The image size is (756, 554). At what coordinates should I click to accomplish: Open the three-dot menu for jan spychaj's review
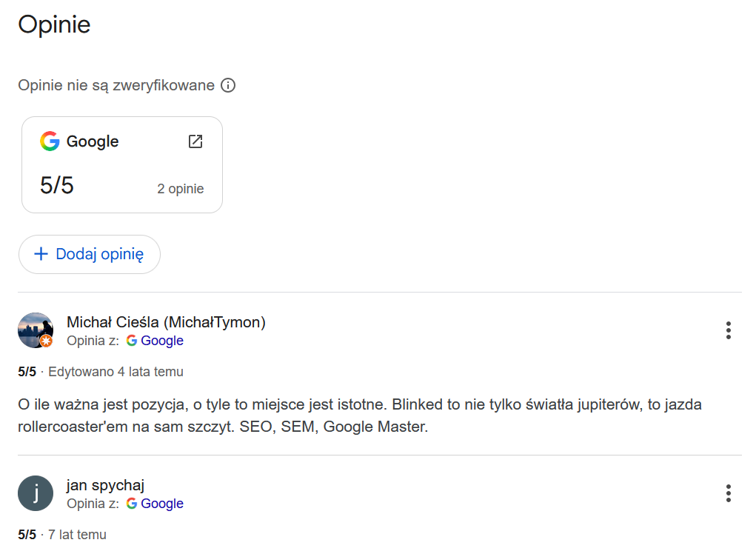point(729,493)
